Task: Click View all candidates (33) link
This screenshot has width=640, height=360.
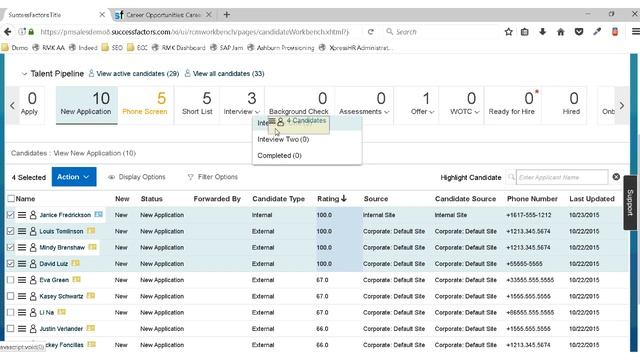Action: (x=229, y=74)
